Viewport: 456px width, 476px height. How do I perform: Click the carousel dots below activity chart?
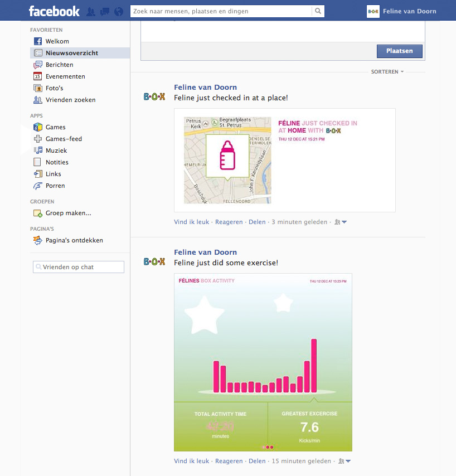[268, 447]
